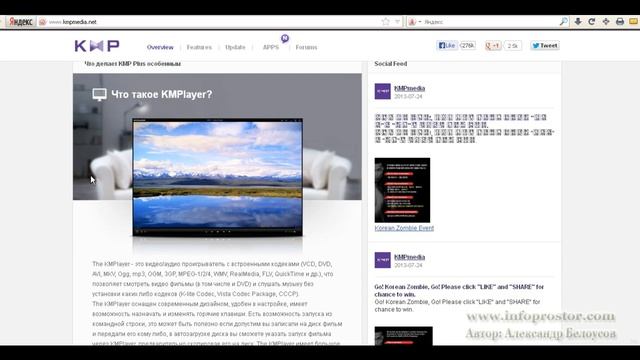Screen dimensions: 640x360
Task: Bookmark this page with the star icon
Action: pyautogui.click(x=386, y=22)
